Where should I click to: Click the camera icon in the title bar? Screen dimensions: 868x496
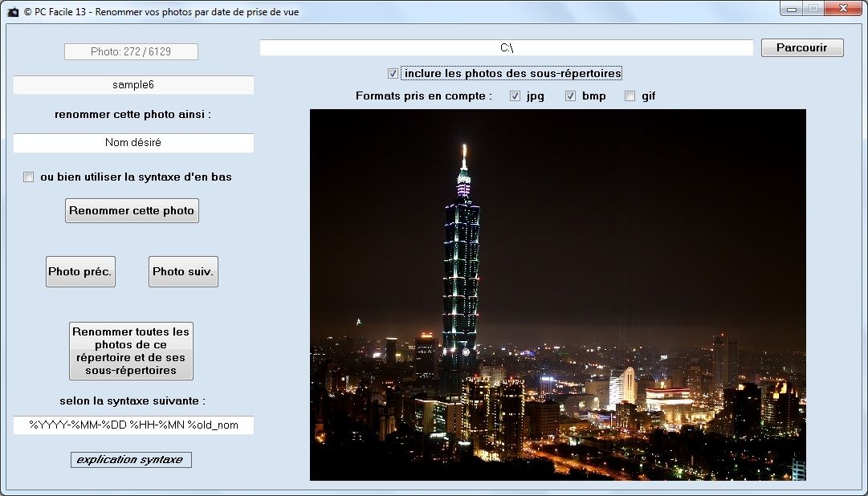click(x=14, y=11)
